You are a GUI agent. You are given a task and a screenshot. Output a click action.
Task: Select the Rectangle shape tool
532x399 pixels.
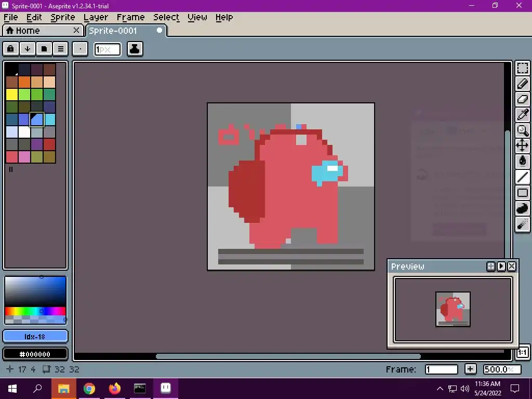coord(523,193)
